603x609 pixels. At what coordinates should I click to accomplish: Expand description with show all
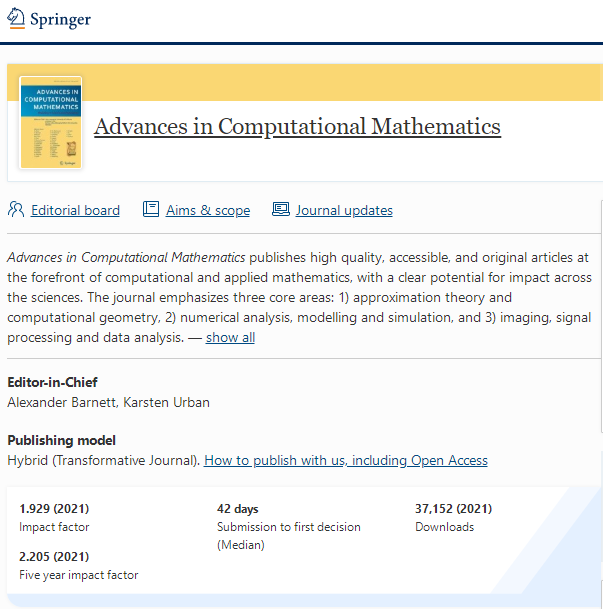click(x=230, y=338)
